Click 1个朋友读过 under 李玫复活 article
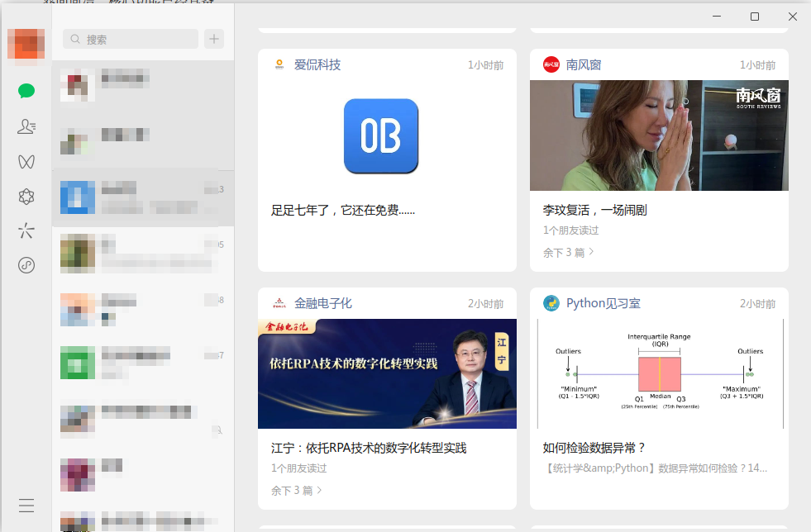Viewport: 811px width, 532px height. (570, 230)
